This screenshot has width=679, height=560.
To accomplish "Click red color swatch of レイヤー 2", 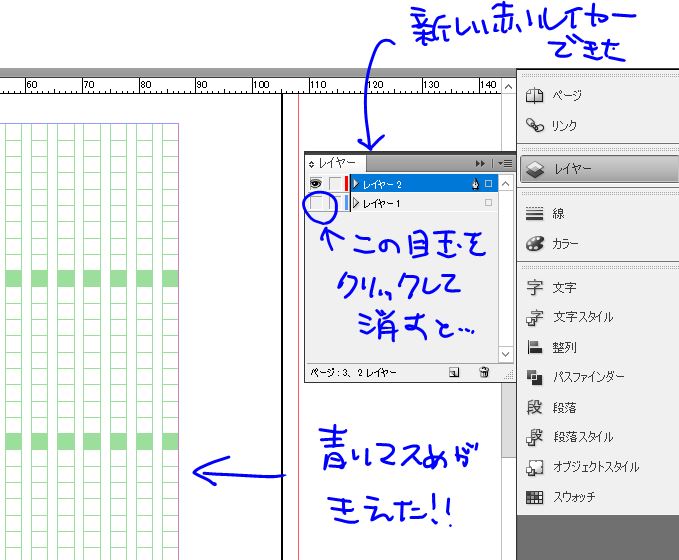I will tap(346, 184).
